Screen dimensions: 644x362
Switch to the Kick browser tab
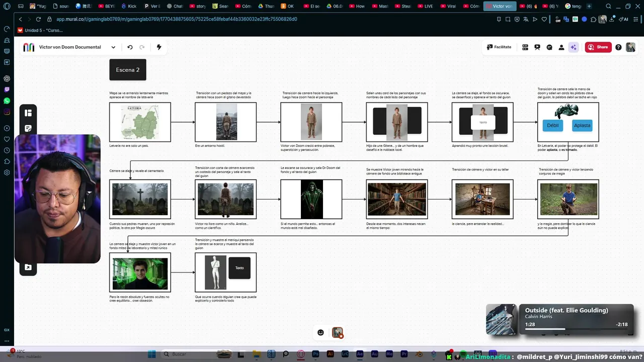tap(128, 6)
